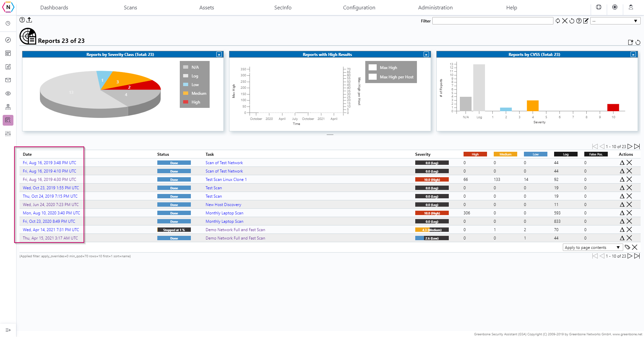Sort table by Severity column header

click(x=423, y=154)
